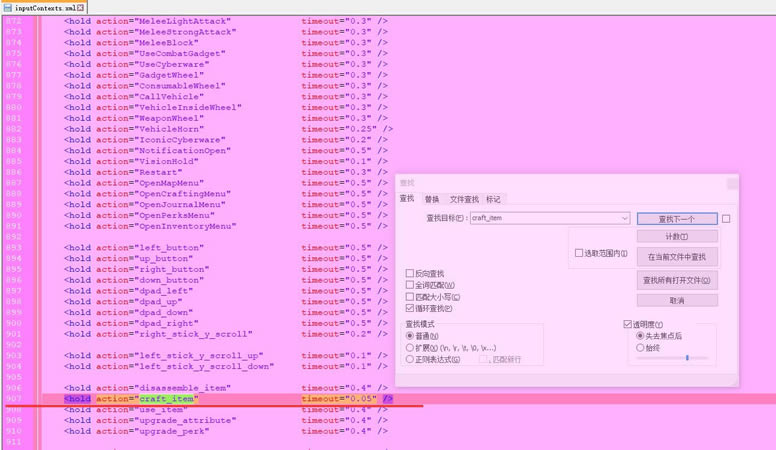The height and width of the screenshot is (450, 776).
Task: Click the OpenCraftingMenu action text
Action: coord(183,194)
